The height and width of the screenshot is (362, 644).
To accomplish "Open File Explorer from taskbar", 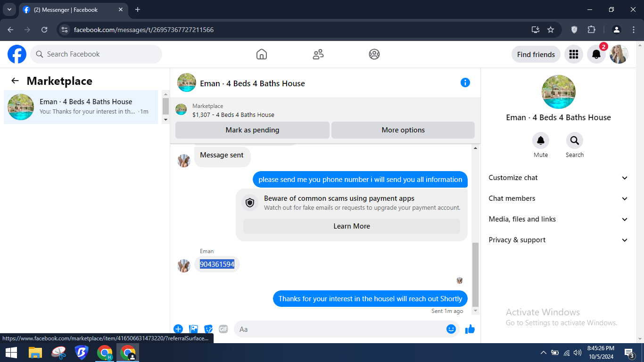I will [35, 353].
